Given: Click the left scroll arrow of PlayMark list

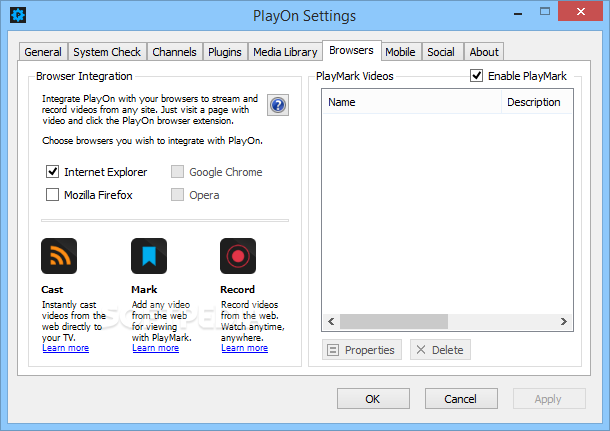Looking at the screenshot, I should tap(331, 322).
